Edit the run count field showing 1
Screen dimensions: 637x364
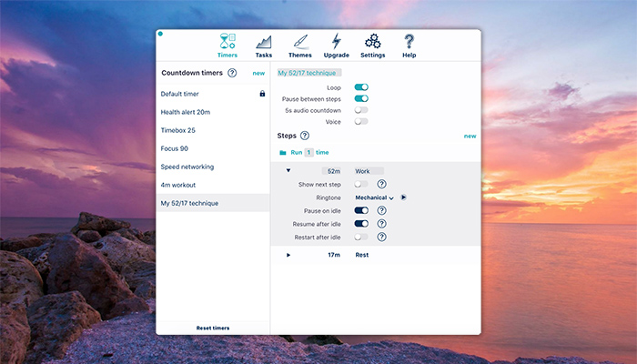pyautogui.click(x=308, y=152)
